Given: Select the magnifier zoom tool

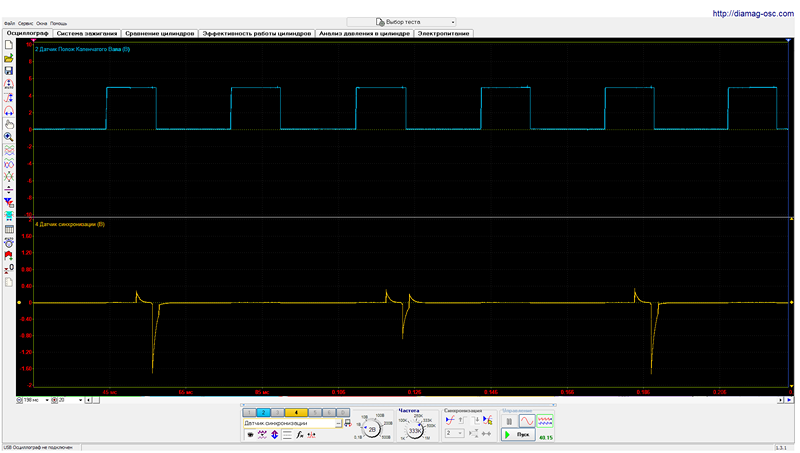Looking at the screenshot, I should (x=9, y=137).
